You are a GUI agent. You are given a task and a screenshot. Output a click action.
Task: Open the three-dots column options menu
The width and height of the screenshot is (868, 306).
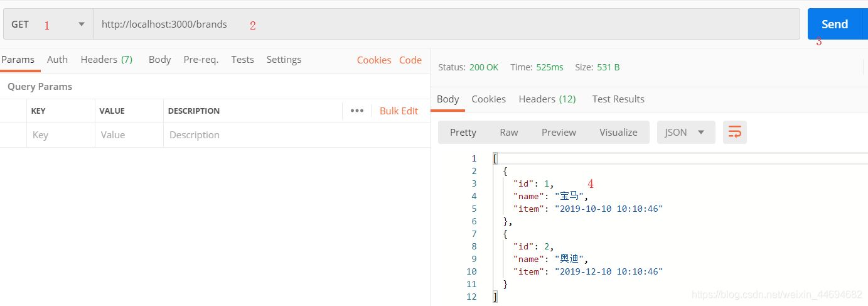(x=357, y=111)
